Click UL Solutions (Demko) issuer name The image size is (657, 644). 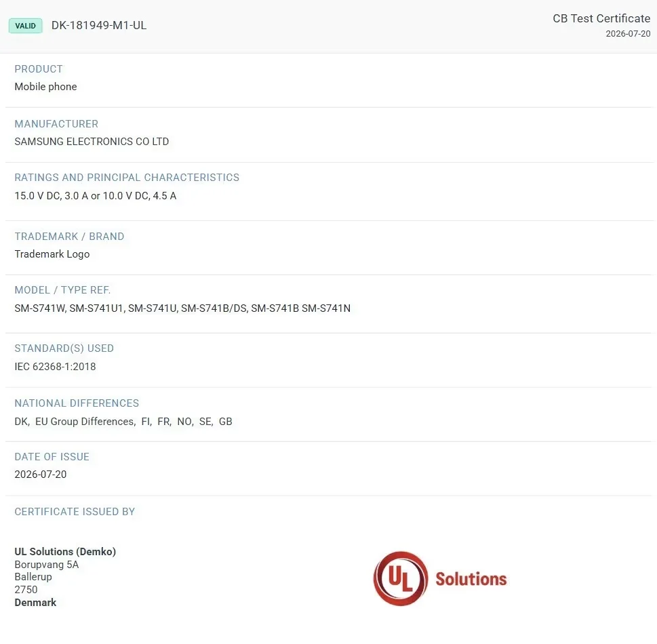[65, 551]
